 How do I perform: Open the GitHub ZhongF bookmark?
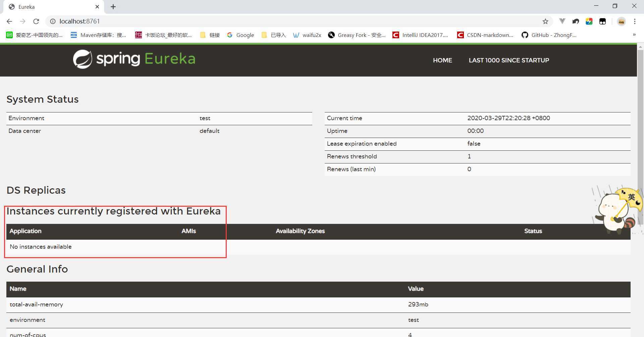coord(549,35)
